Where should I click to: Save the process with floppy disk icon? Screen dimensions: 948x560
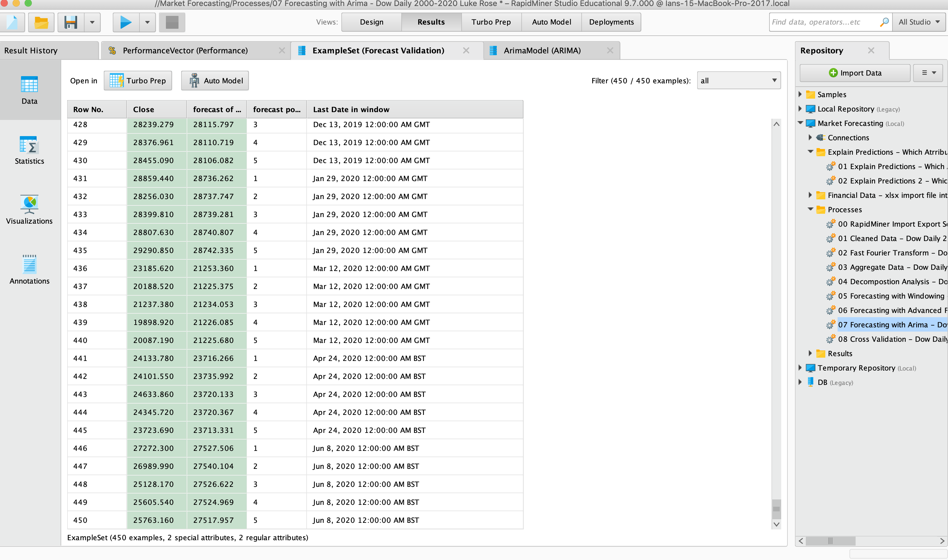[70, 22]
